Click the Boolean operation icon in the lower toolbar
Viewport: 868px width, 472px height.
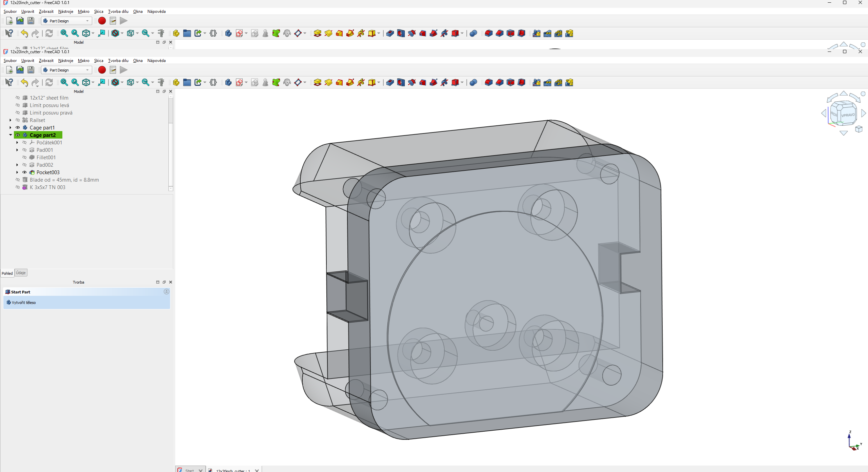click(x=473, y=82)
